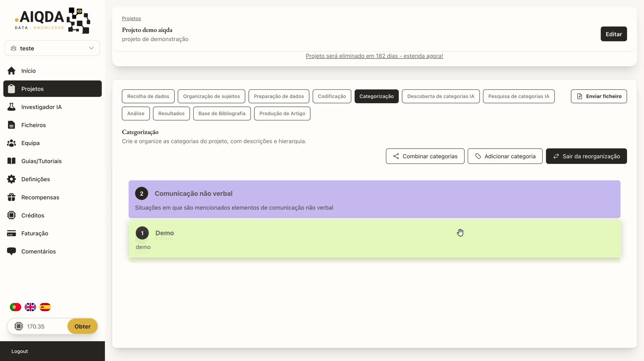Screen dimensions: 644x361
Task: Toggle Sair da reorganização mode
Action: point(586,156)
